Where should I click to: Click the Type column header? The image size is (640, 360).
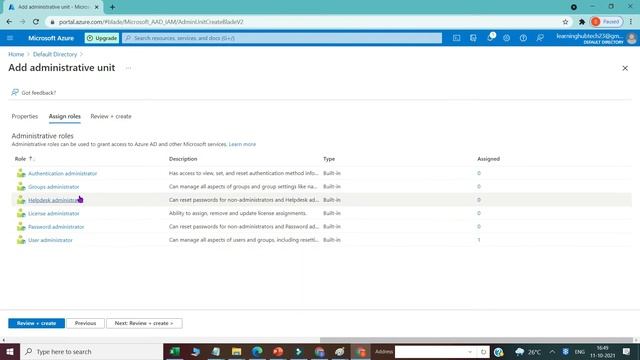click(x=329, y=159)
